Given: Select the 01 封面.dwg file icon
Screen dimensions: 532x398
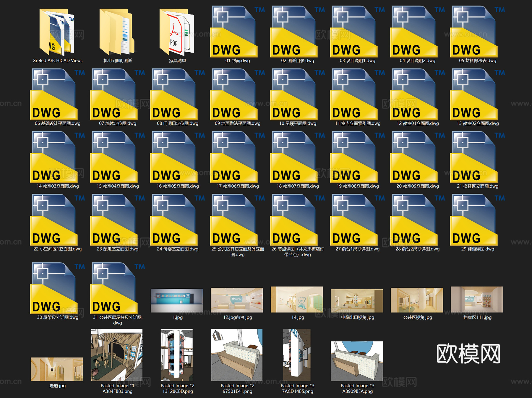Looking at the screenshot, I should click(234, 32).
